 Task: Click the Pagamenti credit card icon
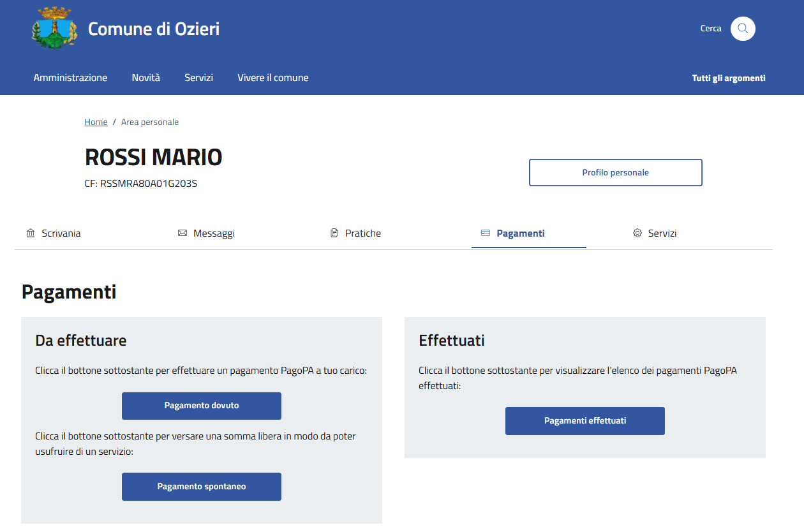pos(486,233)
